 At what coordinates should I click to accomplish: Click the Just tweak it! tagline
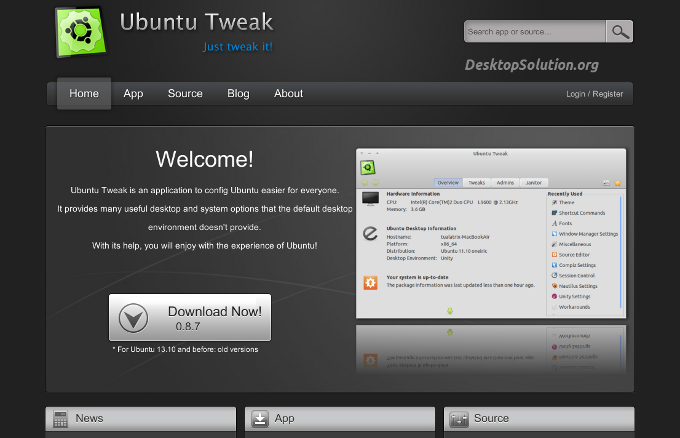click(238, 47)
